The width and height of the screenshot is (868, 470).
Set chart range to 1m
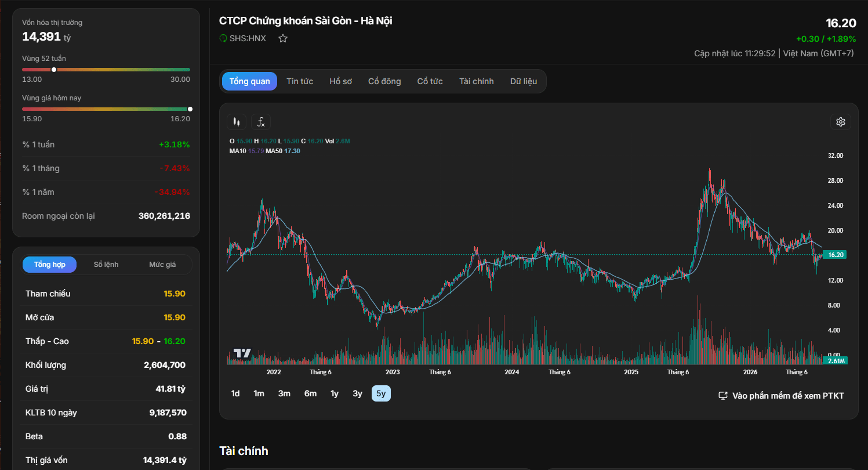point(259,393)
